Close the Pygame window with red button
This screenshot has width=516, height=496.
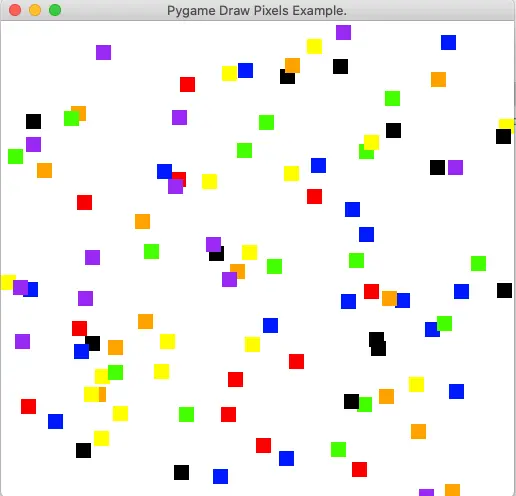[x=15, y=10]
